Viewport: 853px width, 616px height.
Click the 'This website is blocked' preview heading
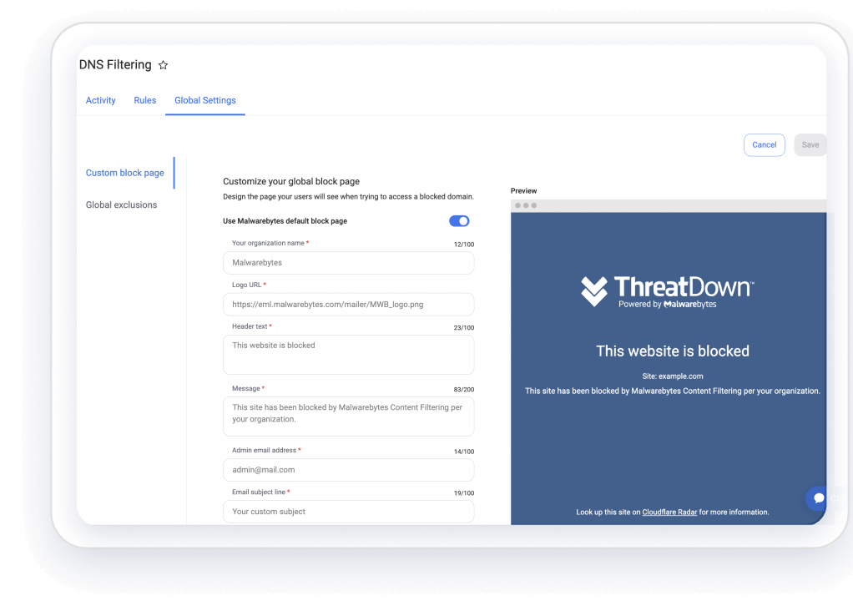(673, 351)
